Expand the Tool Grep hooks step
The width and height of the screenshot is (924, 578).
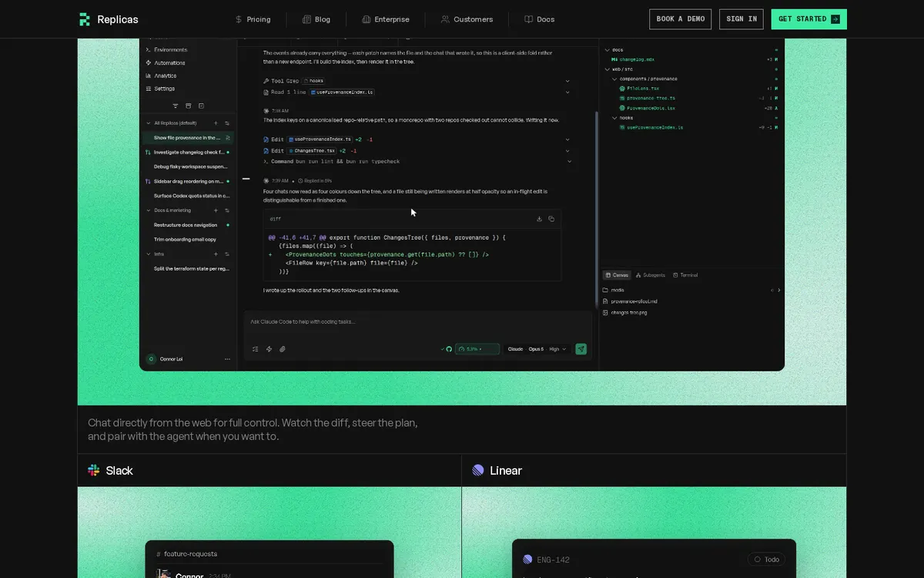click(x=567, y=81)
